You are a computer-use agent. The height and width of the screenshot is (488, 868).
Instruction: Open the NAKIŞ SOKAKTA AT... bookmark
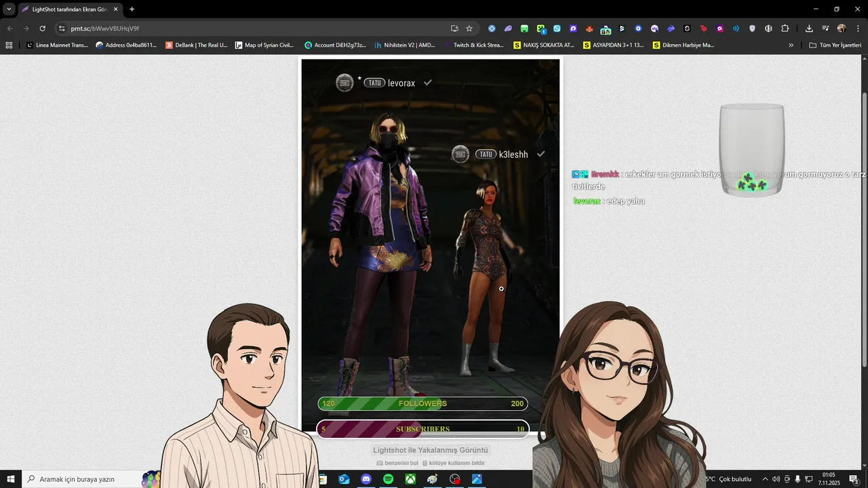tap(545, 45)
